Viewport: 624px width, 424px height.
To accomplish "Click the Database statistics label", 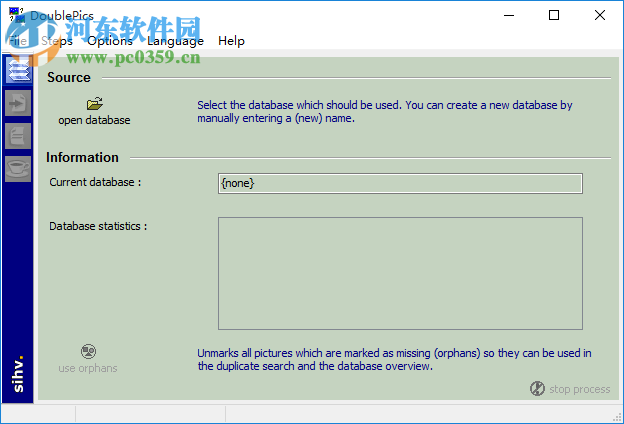I will click(x=98, y=226).
